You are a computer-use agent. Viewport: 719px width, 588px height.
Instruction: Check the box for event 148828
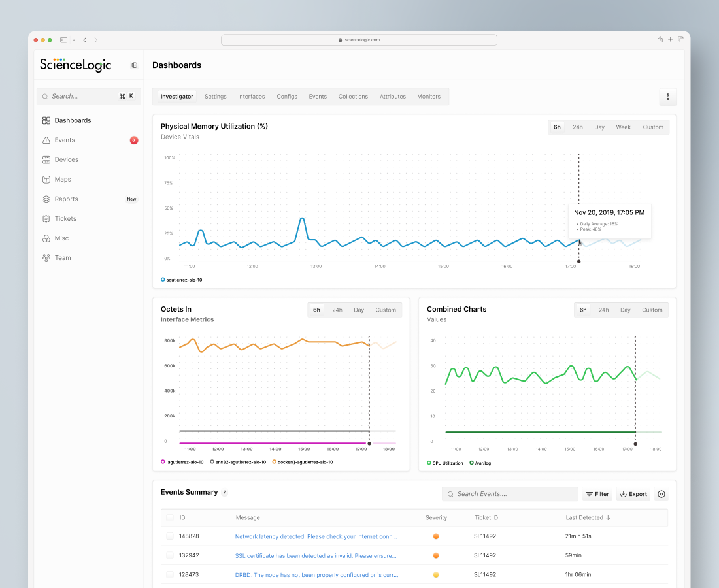170,536
